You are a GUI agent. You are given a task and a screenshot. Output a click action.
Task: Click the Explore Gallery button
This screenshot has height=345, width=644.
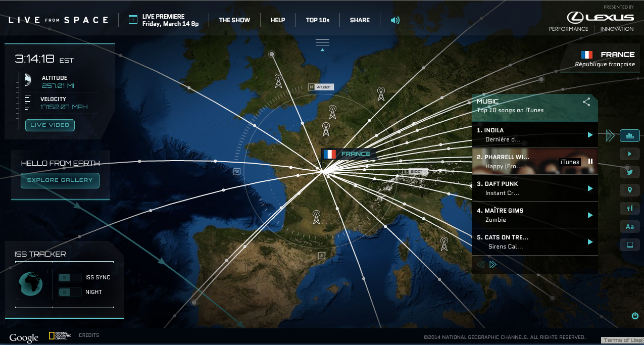[x=60, y=180]
